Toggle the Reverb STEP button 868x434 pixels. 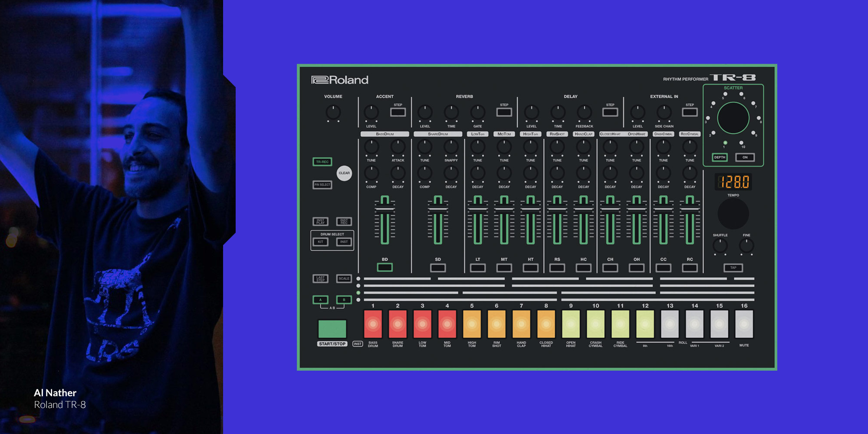(x=504, y=112)
